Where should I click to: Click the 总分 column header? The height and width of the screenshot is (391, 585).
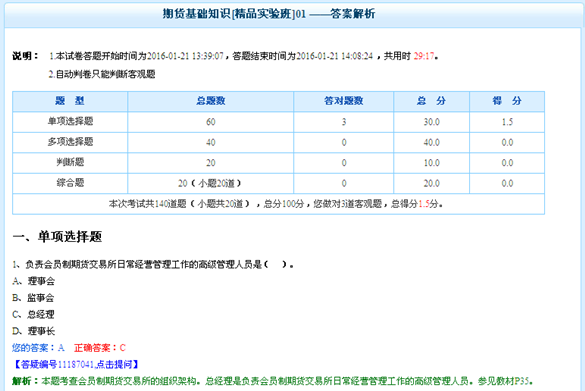tap(432, 101)
